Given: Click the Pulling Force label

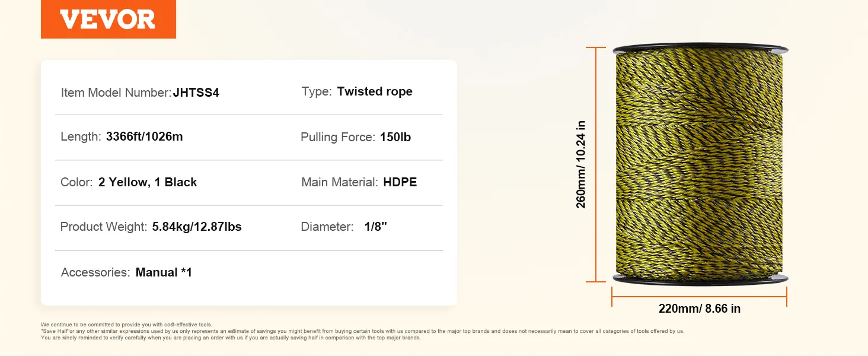Looking at the screenshot, I should coord(337,137).
